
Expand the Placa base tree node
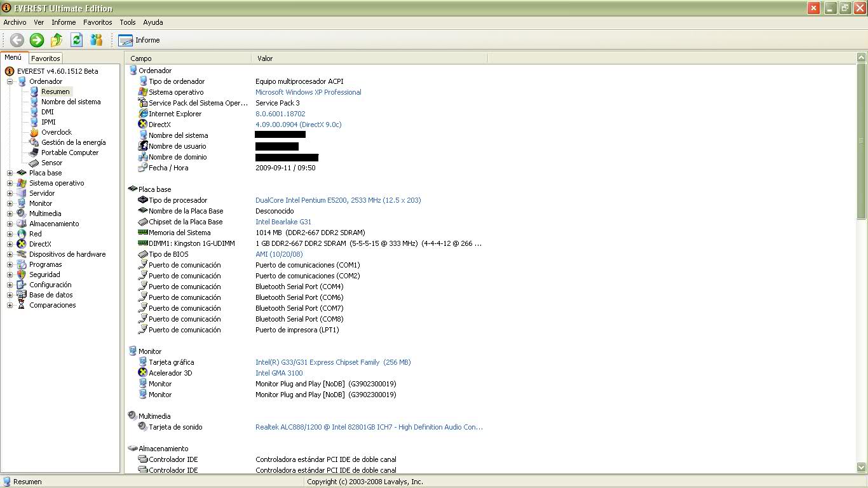[10, 173]
